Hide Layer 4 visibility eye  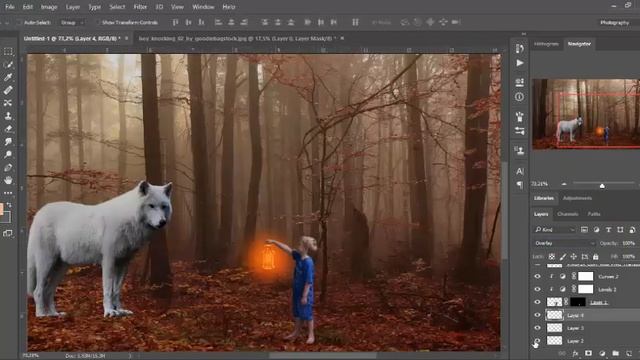[537, 315]
